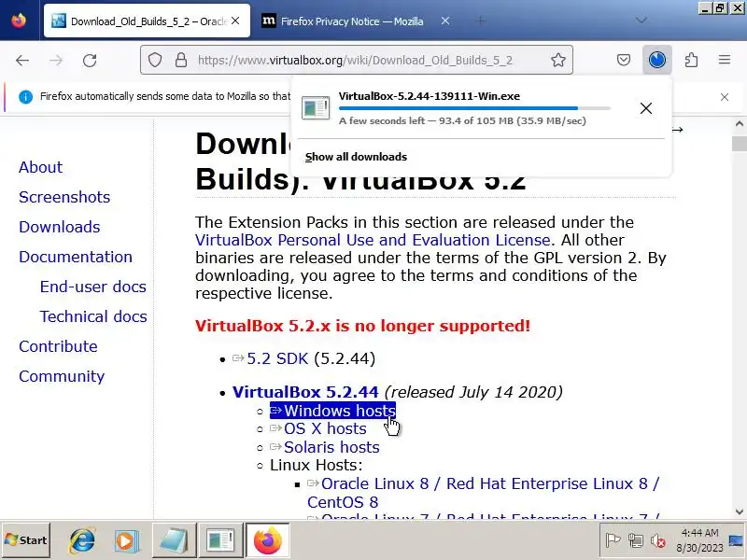Click the forward navigation arrow
Image resolution: width=747 pixels, height=560 pixels.
coord(56,61)
